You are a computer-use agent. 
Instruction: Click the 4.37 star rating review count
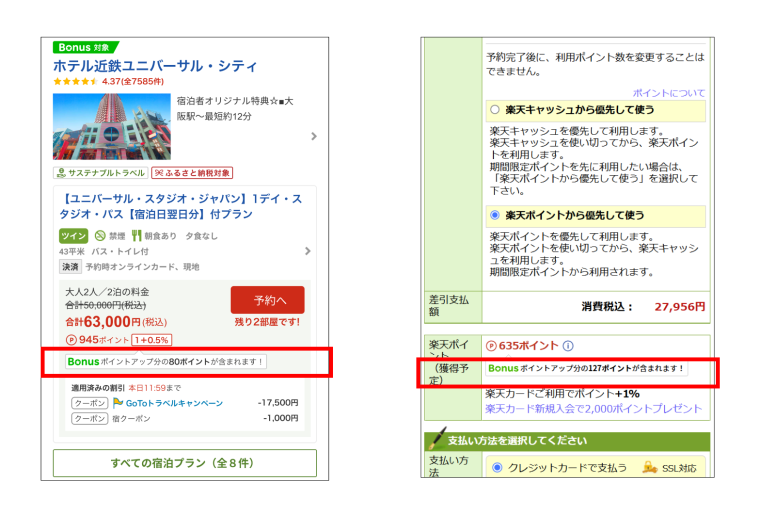click(133, 81)
